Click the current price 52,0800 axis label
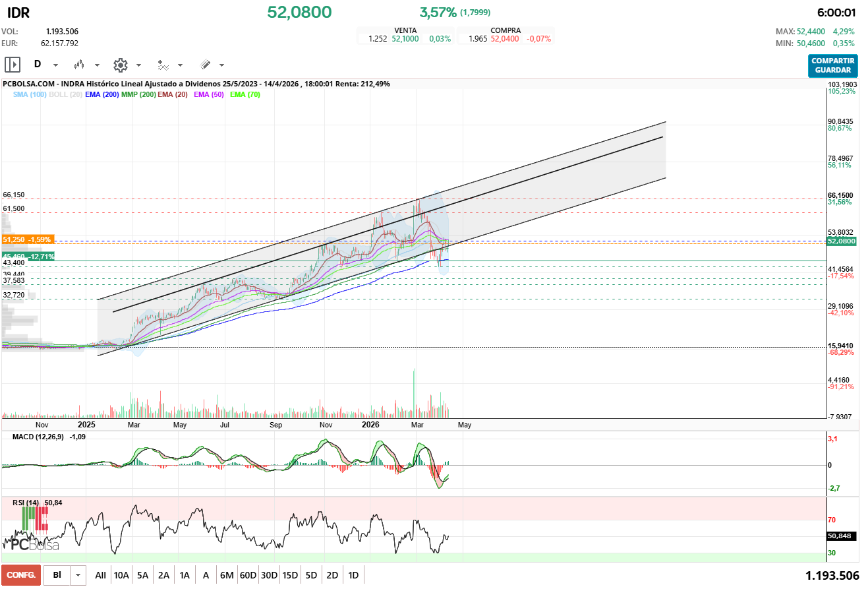The height and width of the screenshot is (589, 868). 841,241
